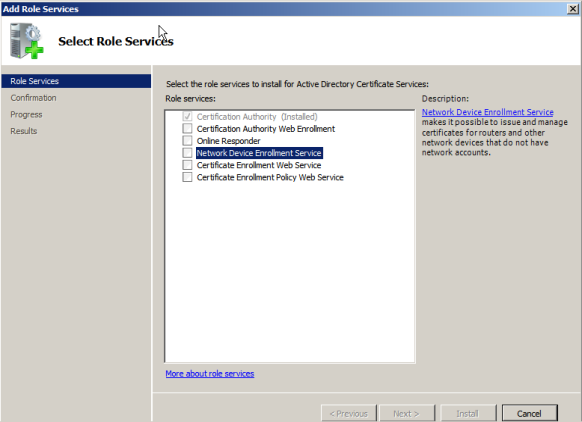Click the Previous button
Viewport: 582px width, 422px height.
coord(349,413)
